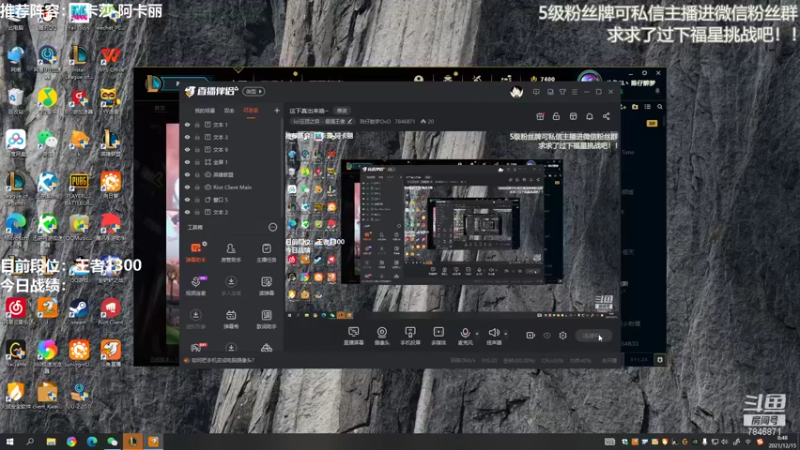This screenshot has width=800, height=450.
Task: Click the microphone icon in bottom bar
Action: click(x=465, y=333)
